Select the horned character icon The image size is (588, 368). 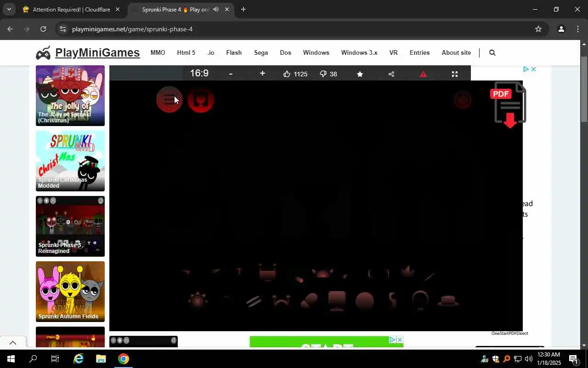point(322,273)
